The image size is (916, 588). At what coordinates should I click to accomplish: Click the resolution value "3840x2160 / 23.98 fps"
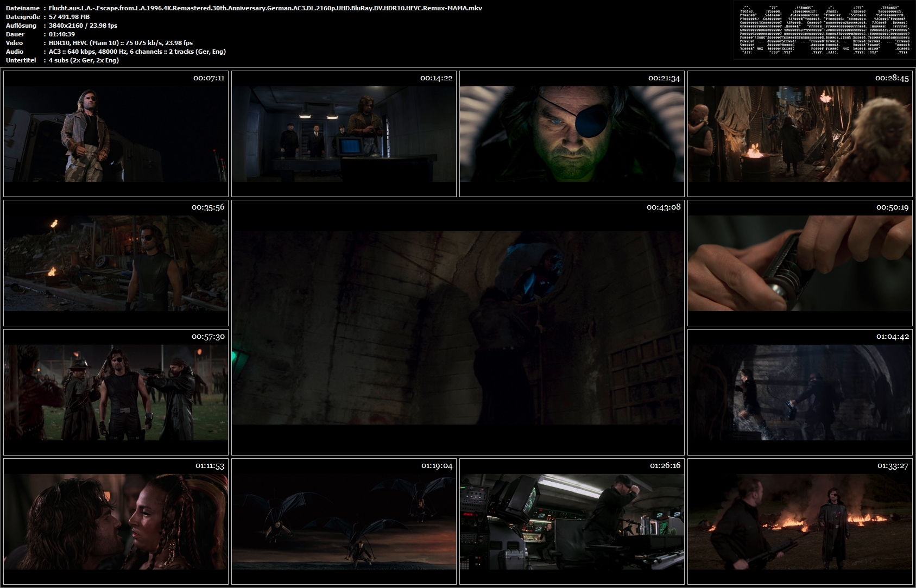(83, 26)
